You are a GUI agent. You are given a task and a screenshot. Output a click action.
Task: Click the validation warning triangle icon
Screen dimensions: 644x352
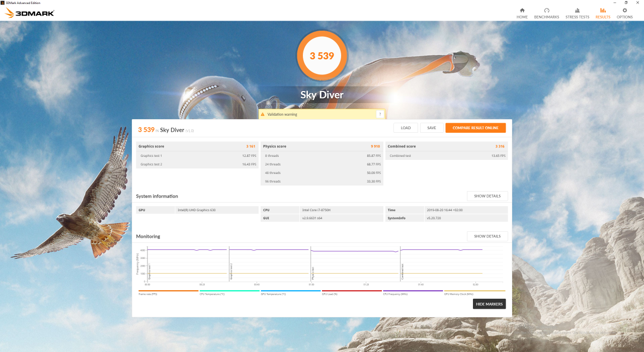tap(262, 114)
